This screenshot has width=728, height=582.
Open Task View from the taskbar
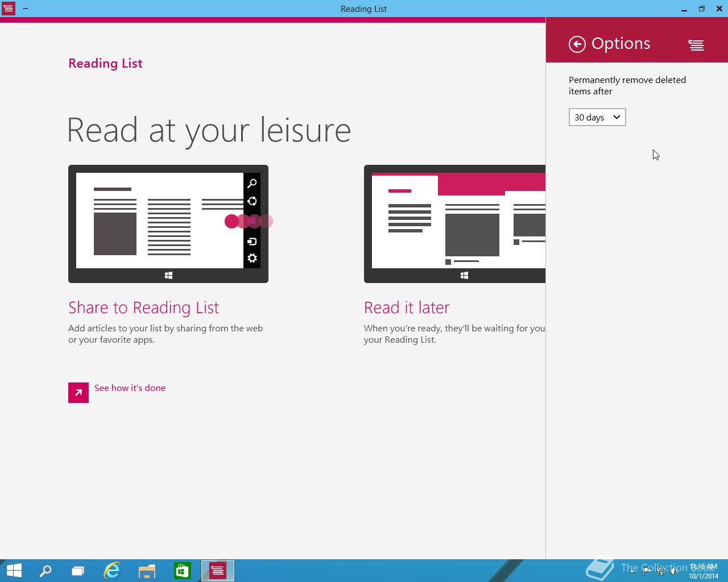click(78, 571)
